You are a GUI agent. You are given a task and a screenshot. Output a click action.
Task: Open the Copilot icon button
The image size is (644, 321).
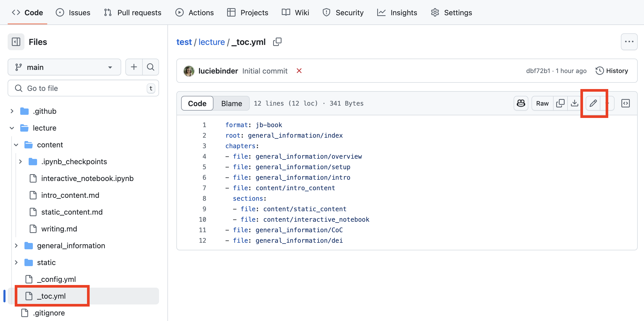point(521,103)
